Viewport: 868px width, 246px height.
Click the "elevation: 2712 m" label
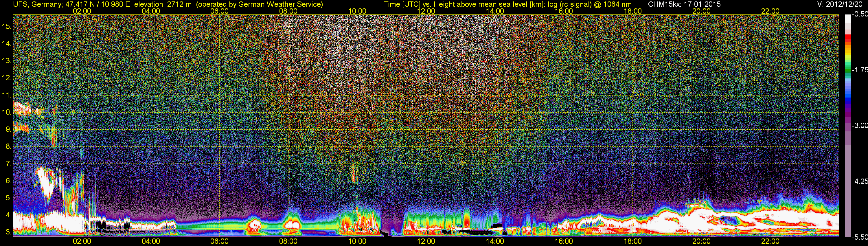point(163,4)
